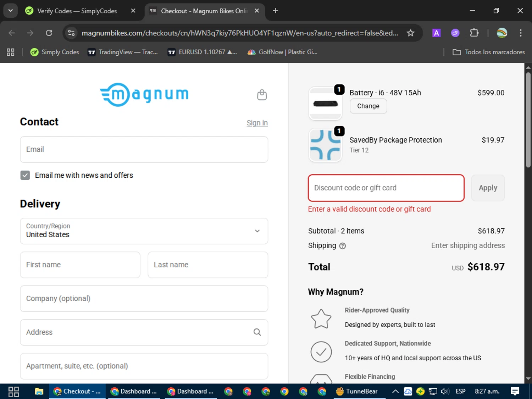Open File Explorer from the taskbar

[39, 392]
